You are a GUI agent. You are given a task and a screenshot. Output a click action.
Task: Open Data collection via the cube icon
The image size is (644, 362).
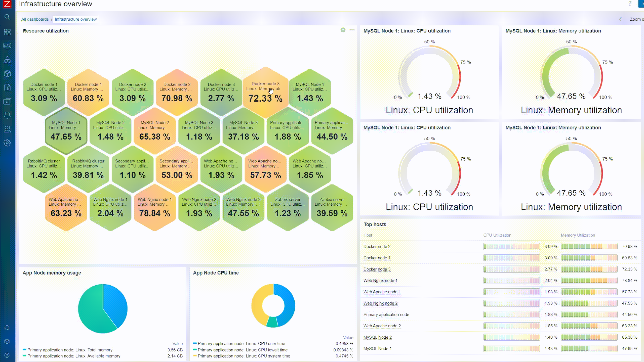point(7,73)
